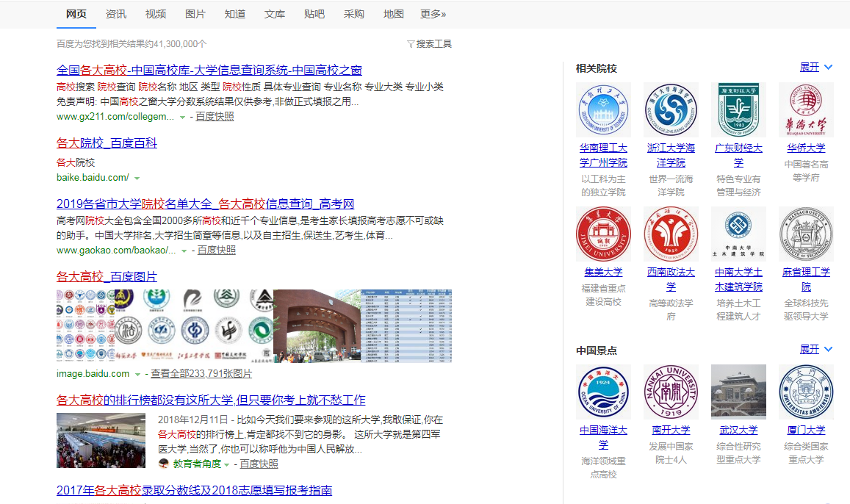
Task: Click the Jimei University red logo
Action: (x=603, y=234)
